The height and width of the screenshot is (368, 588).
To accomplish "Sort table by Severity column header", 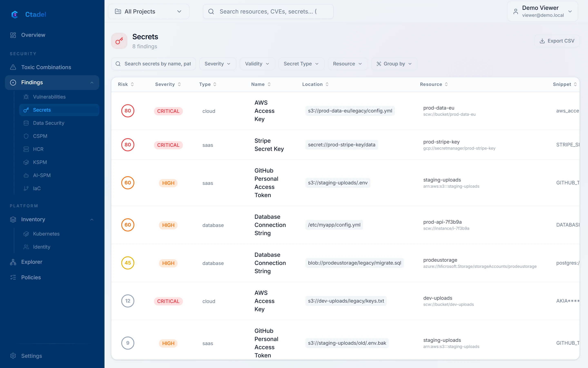I will pos(168,84).
